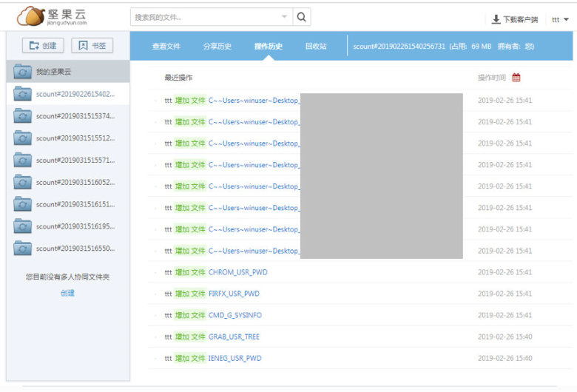Viewport: 577px width, 392px height.
Task: Click timestamp 2019-02-26 15:41 of CHROM_USR_PWD row
Action: pos(505,272)
